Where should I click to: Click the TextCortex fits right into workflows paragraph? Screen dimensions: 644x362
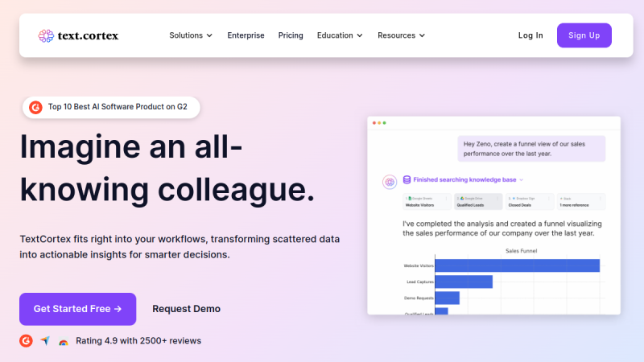coord(180,247)
